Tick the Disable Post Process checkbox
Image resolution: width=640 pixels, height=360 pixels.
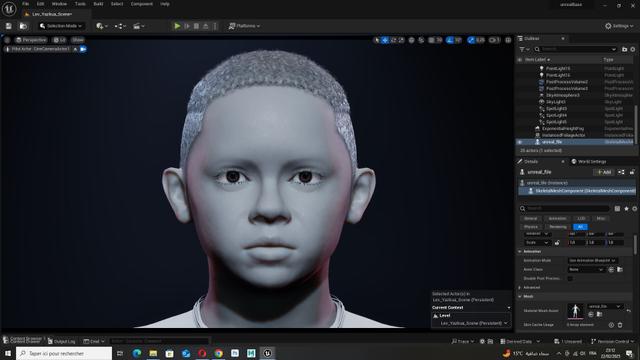tap(570, 278)
